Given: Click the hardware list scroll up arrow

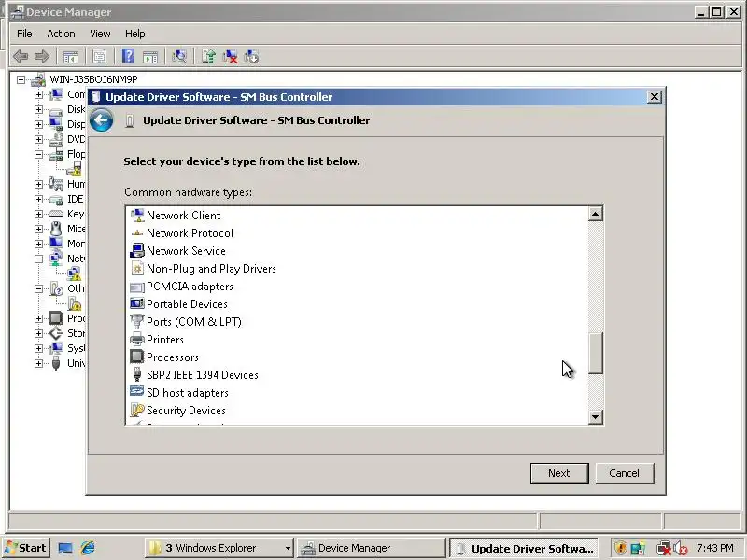Looking at the screenshot, I should [x=595, y=215].
